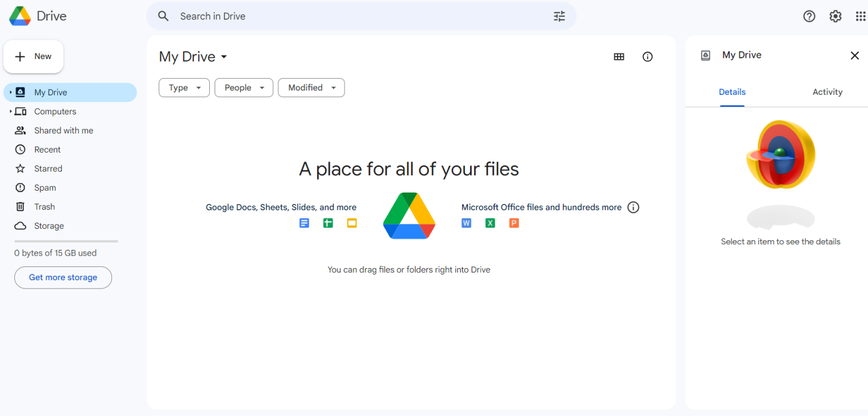Expand the Type filter dropdown
Screen dimensions: 868x416
184,88
